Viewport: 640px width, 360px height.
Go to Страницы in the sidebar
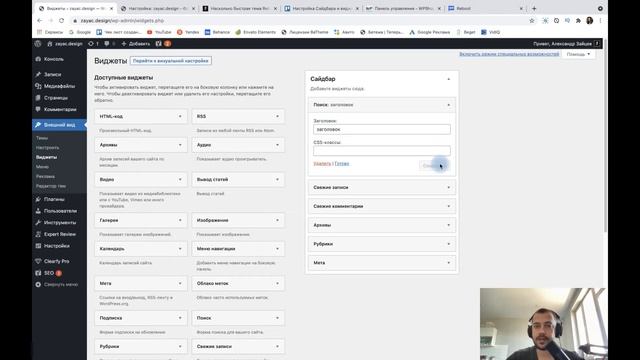(56, 98)
